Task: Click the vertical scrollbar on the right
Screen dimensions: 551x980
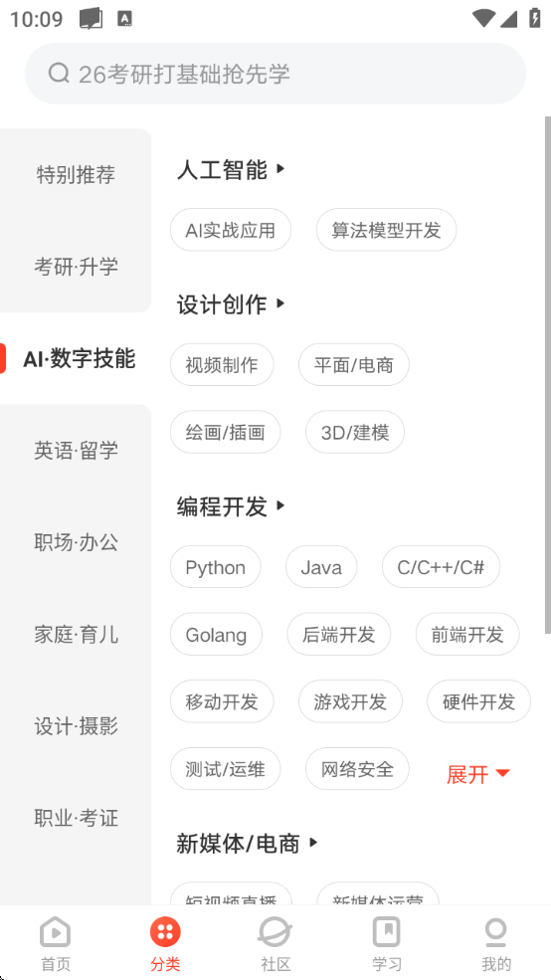Action: pos(548,374)
